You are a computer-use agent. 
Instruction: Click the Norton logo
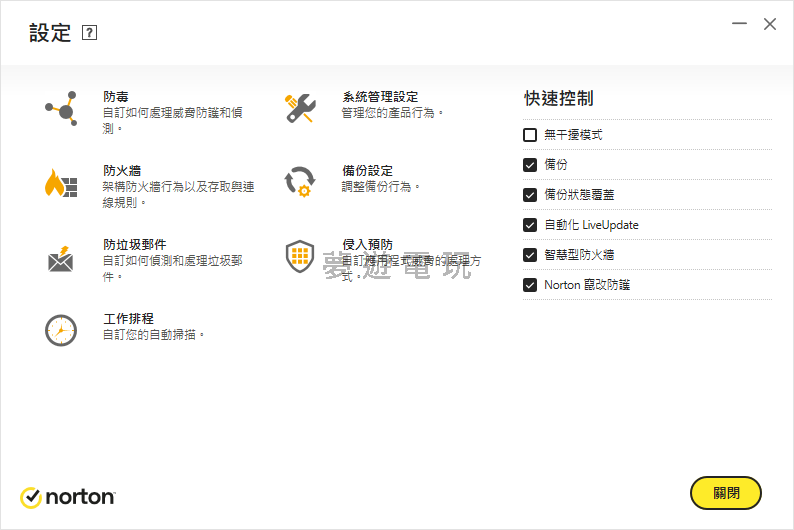(68, 497)
